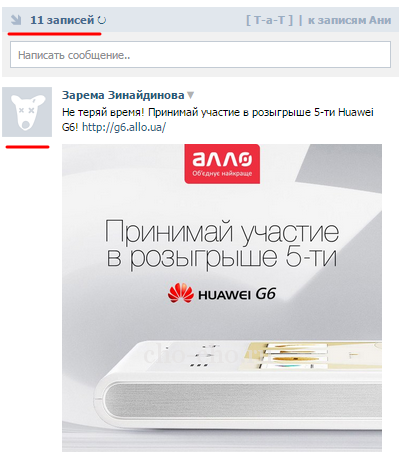The image size is (404, 452).
Task: Click the diagonal arrow icon beside 11 записей
Action: coord(16,20)
